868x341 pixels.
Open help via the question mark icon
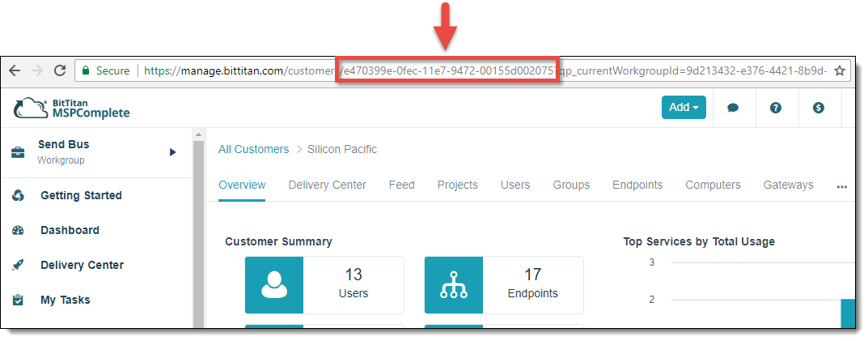[x=776, y=108]
